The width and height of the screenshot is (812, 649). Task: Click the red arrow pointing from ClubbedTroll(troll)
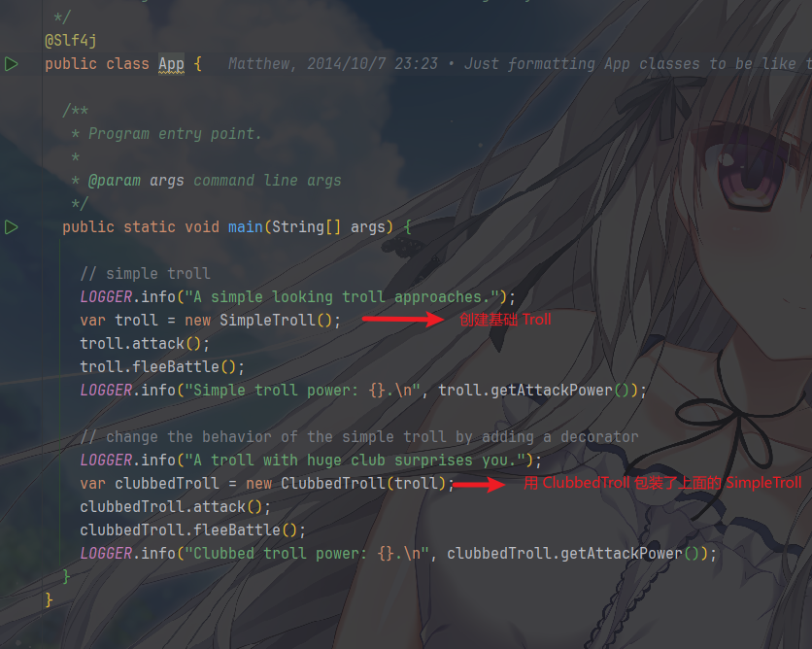click(x=479, y=484)
